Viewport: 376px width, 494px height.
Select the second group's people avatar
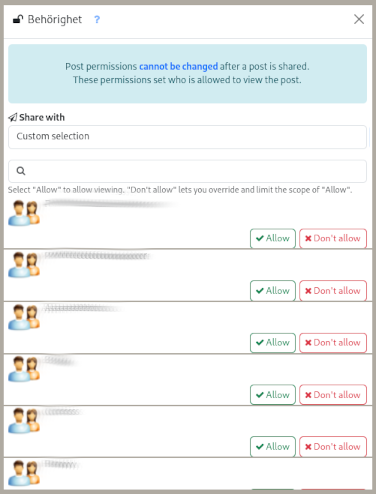(24, 265)
